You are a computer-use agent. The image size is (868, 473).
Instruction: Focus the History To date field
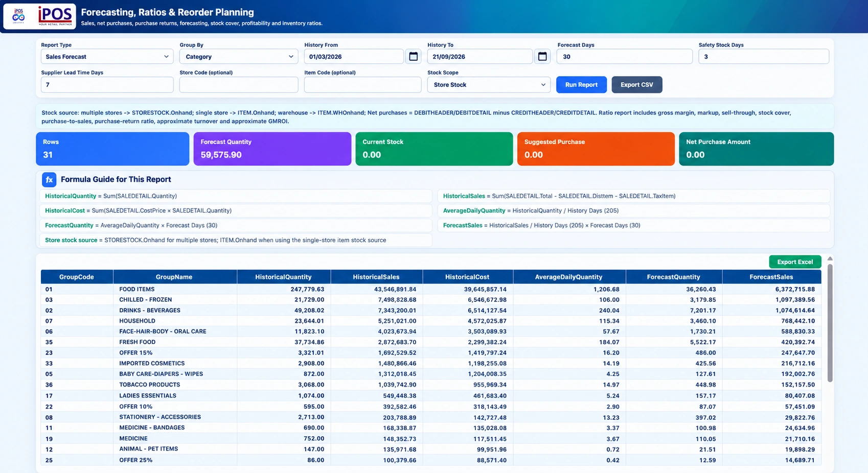[480, 56]
